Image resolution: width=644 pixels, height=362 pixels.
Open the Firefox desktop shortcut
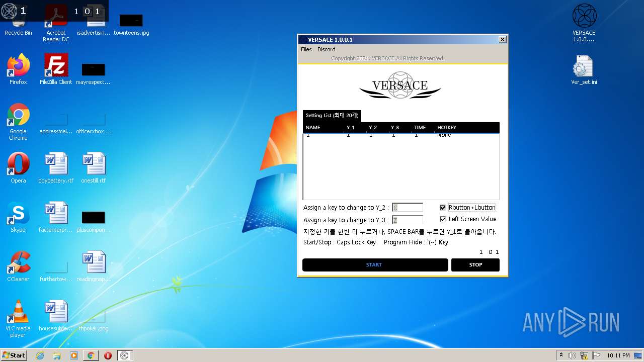(18, 69)
